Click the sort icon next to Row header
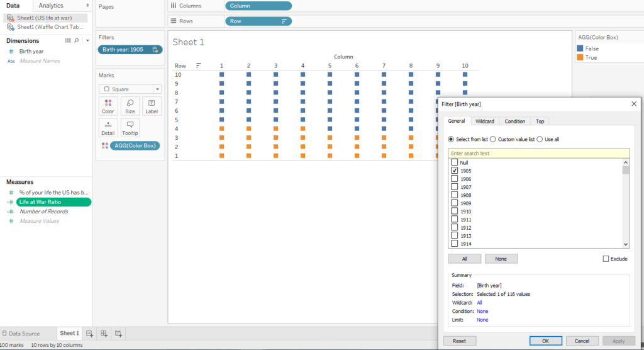The width and height of the screenshot is (644, 350). click(x=198, y=65)
